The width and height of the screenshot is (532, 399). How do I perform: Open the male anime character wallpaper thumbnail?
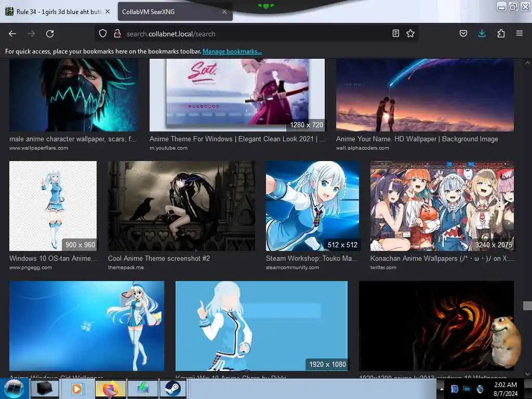pyautogui.click(x=74, y=95)
